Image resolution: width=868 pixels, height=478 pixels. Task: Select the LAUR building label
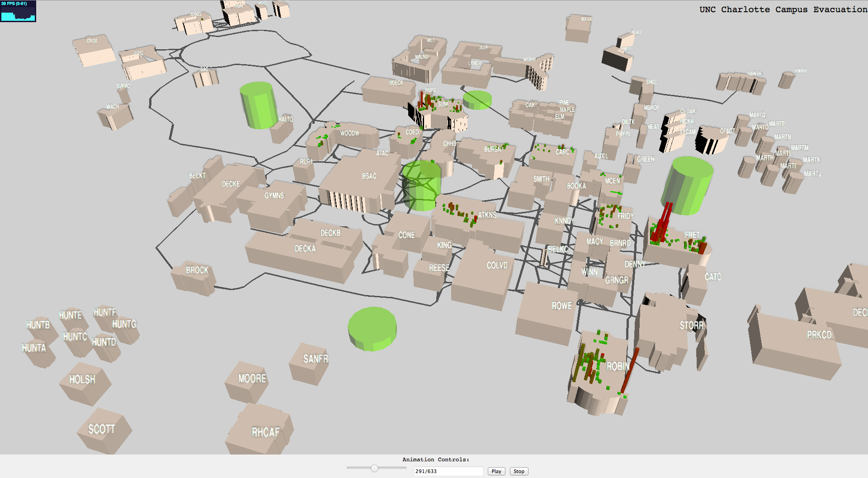point(483,48)
